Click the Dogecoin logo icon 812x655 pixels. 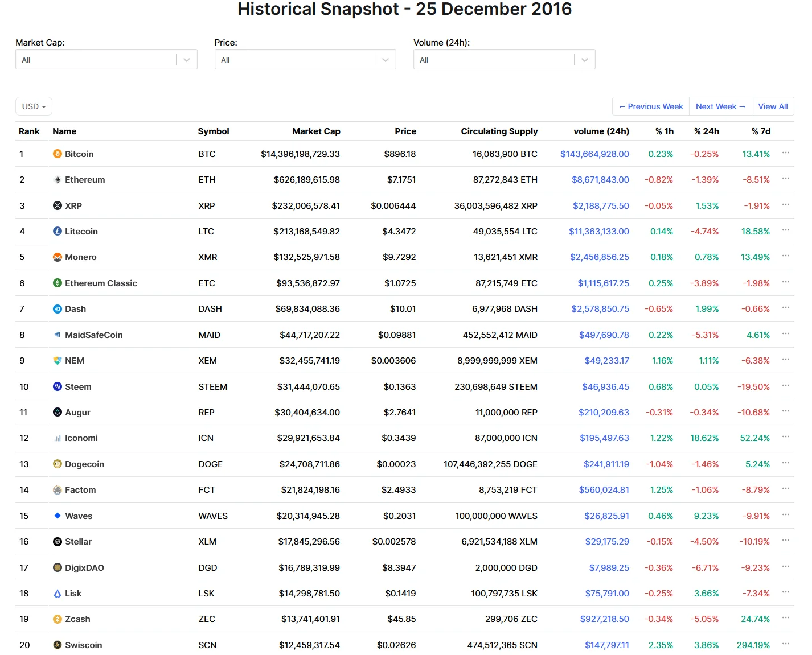coord(58,464)
